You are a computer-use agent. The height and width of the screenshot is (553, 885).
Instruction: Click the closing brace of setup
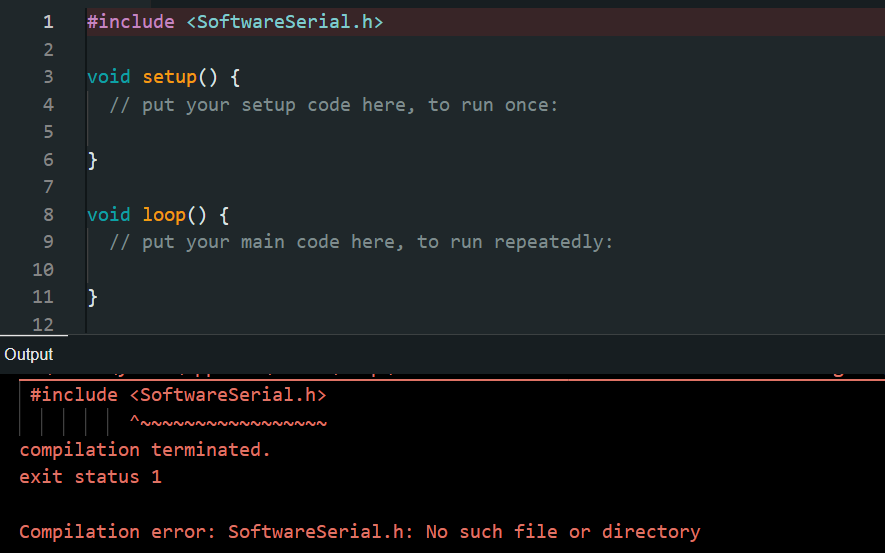pyautogui.click(x=93, y=160)
